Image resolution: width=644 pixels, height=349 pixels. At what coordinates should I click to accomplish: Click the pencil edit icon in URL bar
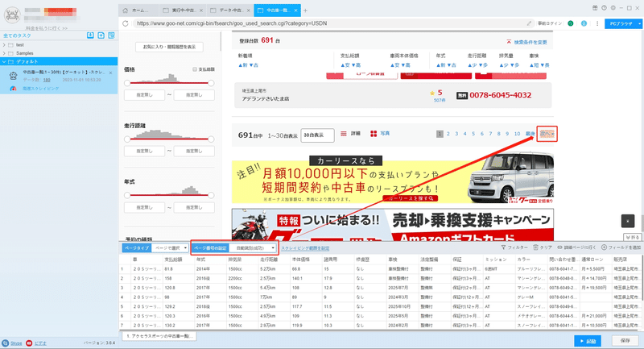[x=529, y=23]
